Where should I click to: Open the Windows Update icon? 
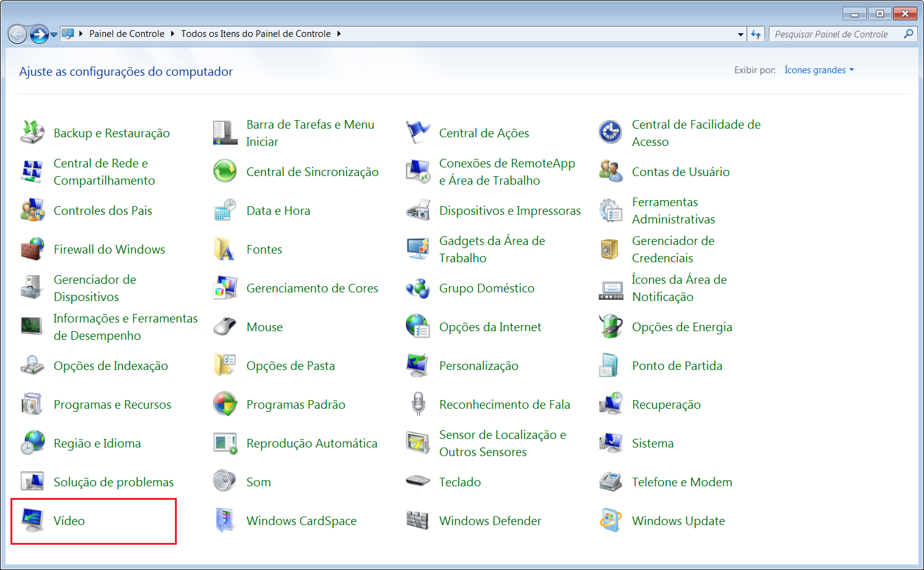(x=610, y=520)
